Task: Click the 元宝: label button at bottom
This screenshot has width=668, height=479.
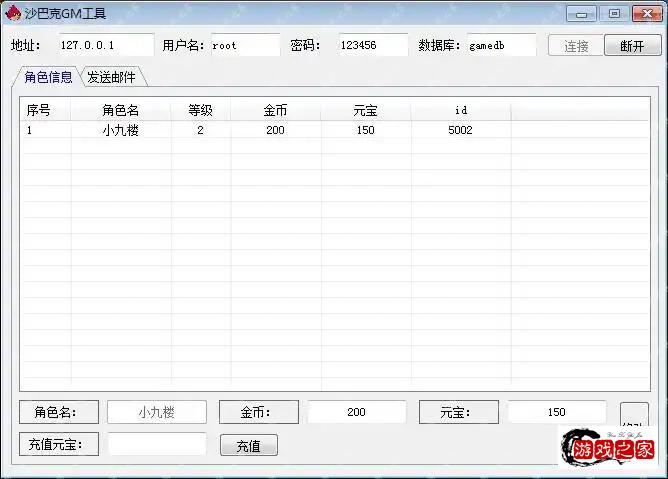Action: tap(459, 412)
